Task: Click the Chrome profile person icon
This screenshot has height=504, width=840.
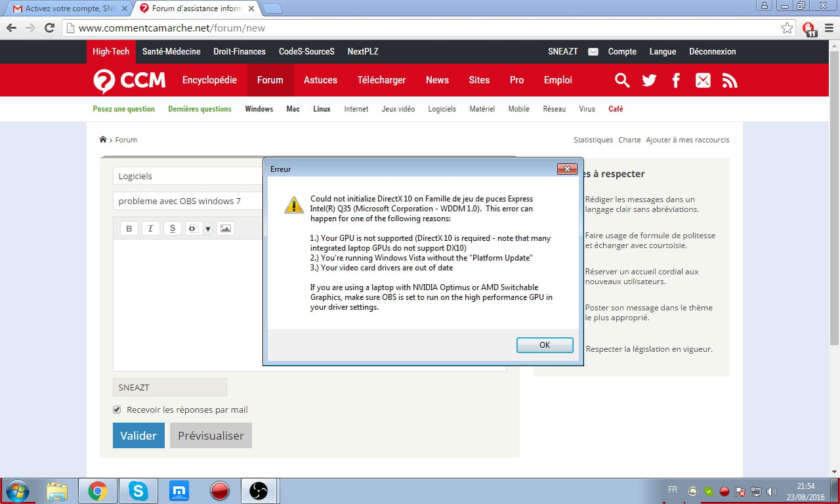Action: 765,5
